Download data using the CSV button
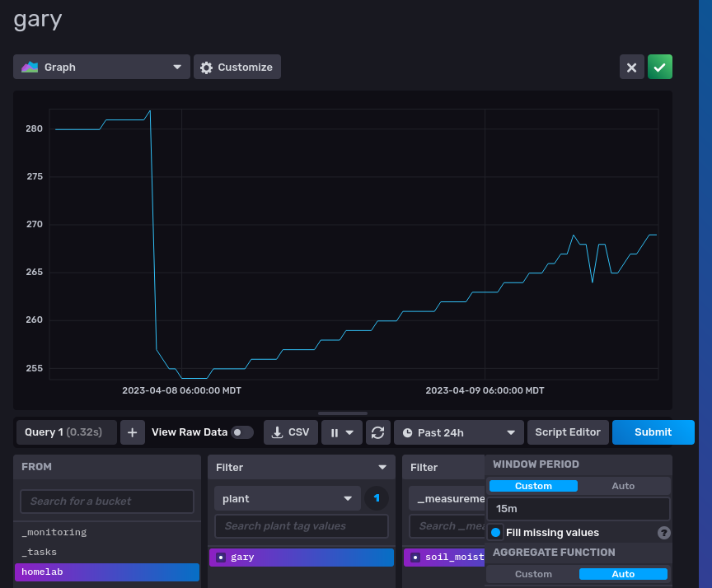 pos(291,432)
